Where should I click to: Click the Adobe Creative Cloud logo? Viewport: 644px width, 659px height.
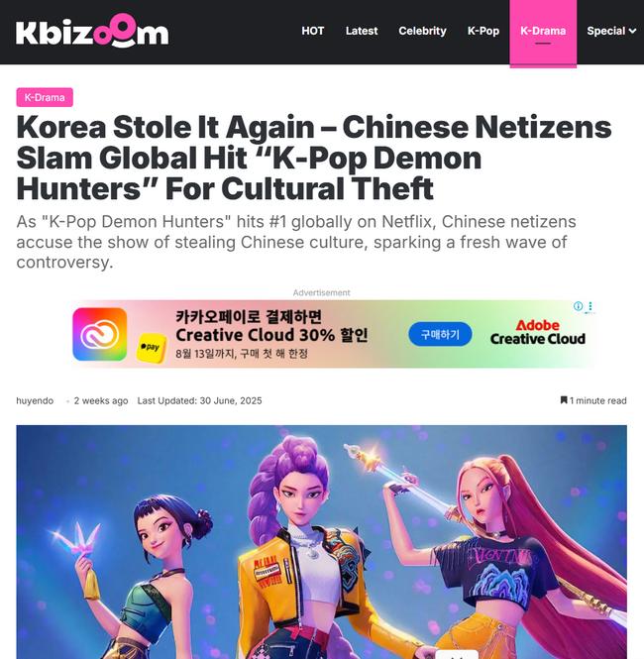coord(537,332)
